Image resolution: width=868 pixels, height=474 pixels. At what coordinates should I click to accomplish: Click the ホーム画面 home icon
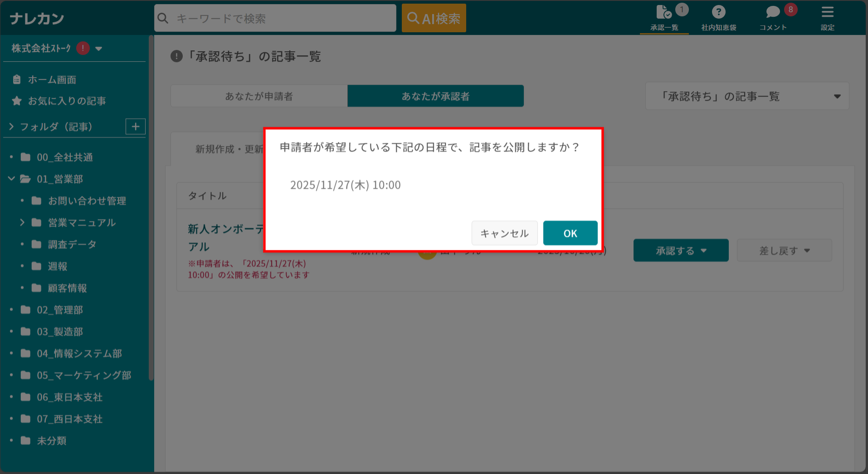17,79
